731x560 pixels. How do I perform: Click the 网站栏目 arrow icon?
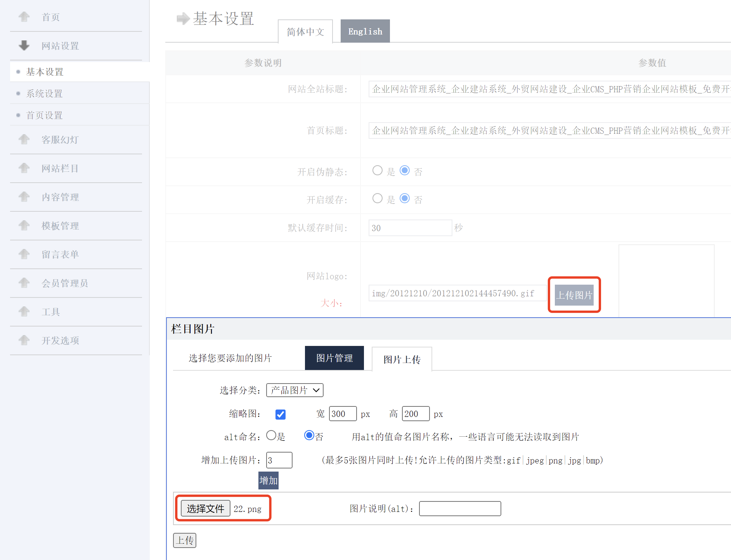point(24,168)
